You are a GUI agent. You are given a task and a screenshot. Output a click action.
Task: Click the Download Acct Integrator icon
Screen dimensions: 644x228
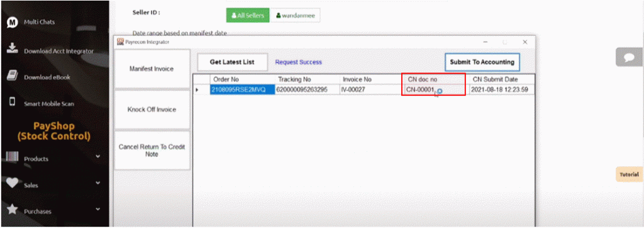[x=13, y=49]
